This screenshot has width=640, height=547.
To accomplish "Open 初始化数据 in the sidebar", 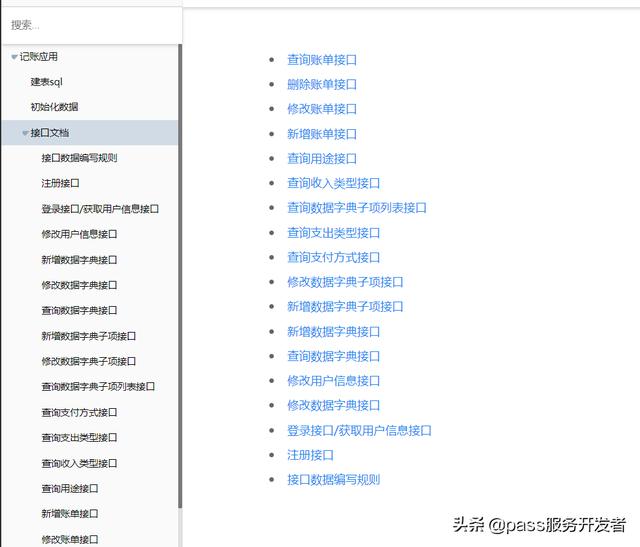I will click(54, 107).
